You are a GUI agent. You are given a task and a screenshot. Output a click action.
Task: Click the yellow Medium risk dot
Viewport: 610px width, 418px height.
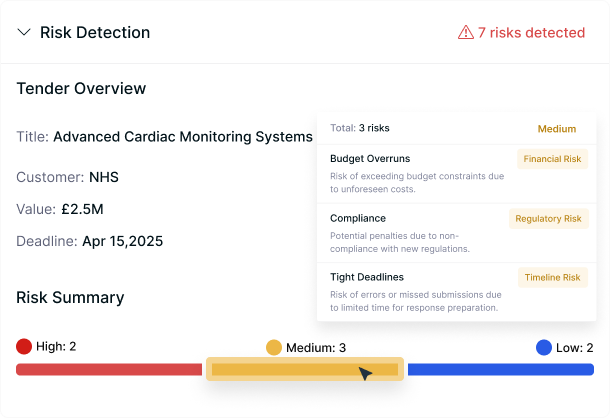click(274, 348)
